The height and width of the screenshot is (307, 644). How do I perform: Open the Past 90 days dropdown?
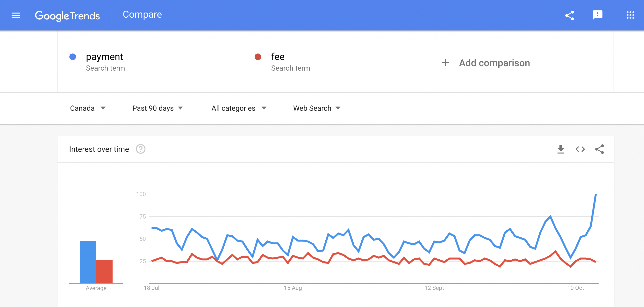(157, 108)
